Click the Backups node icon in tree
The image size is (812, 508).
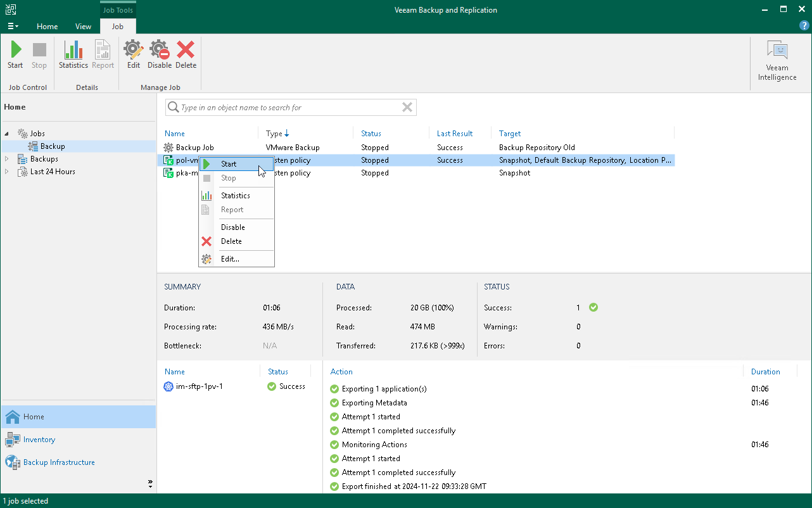[x=22, y=159]
